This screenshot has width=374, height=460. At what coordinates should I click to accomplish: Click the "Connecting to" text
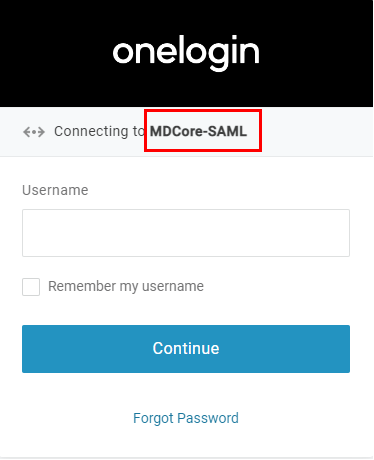[99, 131]
